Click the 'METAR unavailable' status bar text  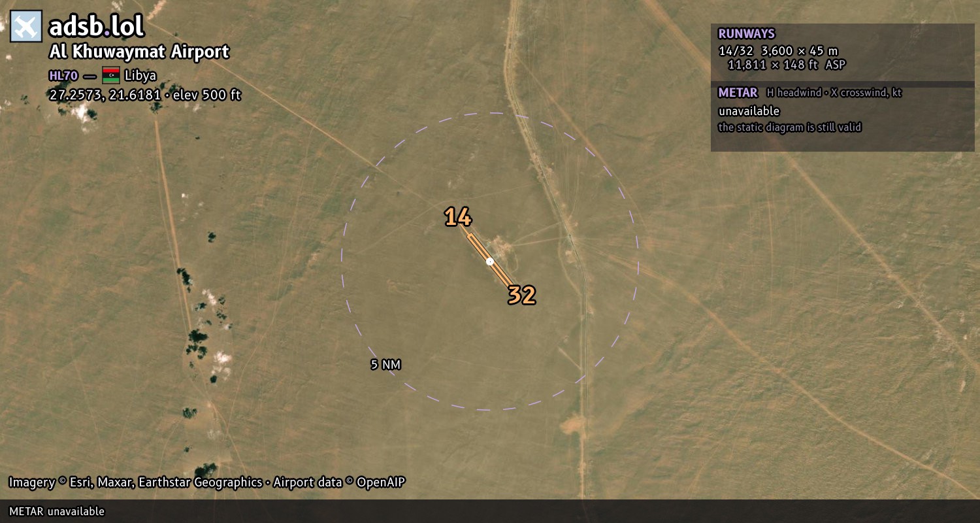point(57,511)
